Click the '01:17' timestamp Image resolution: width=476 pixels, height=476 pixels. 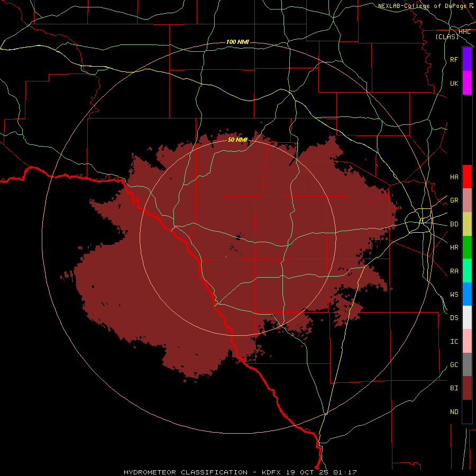pos(345,472)
